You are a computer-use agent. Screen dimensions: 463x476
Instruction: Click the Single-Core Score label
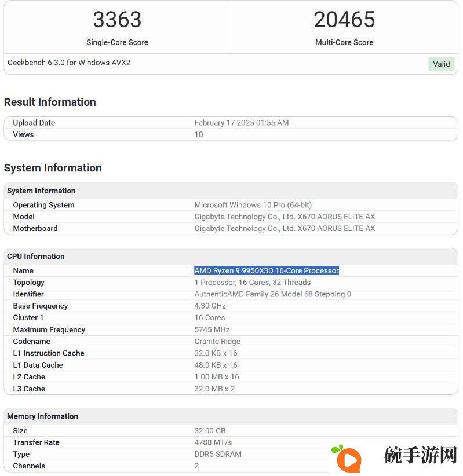coord(117,42)
